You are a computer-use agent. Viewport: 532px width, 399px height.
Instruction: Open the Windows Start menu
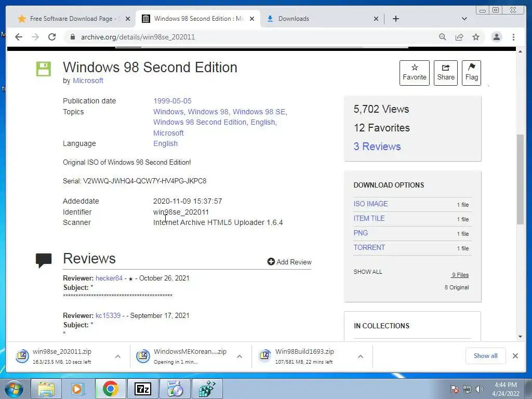13,389
